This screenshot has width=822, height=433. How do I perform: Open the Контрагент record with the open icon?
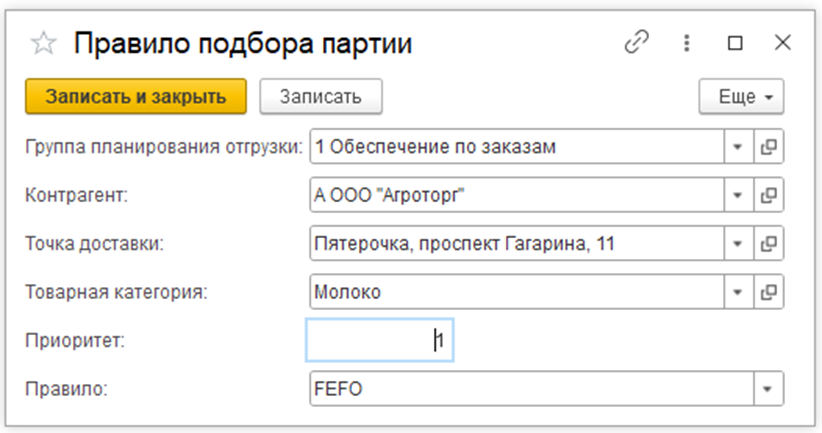pyautogui.click(x=769, y=195)
